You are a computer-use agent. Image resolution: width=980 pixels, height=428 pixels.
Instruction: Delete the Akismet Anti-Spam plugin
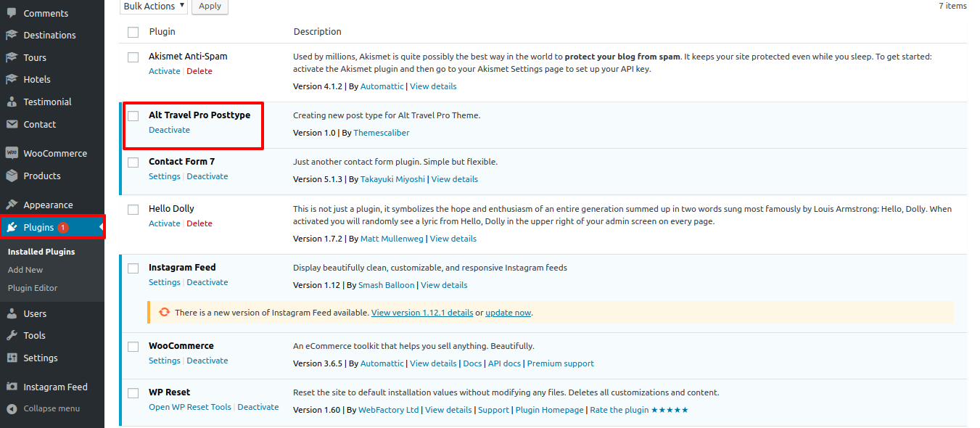[199, 71]
